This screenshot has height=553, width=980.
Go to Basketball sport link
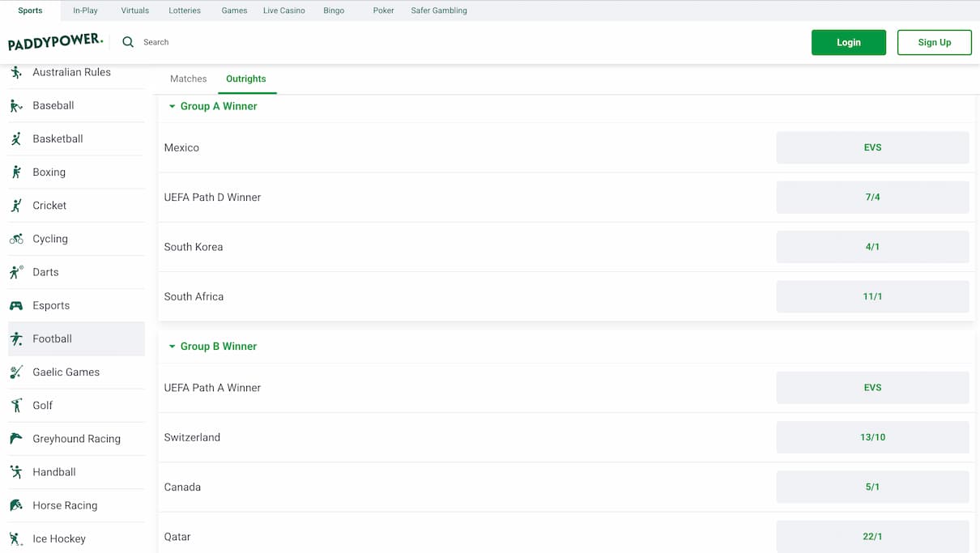point(76,138)
